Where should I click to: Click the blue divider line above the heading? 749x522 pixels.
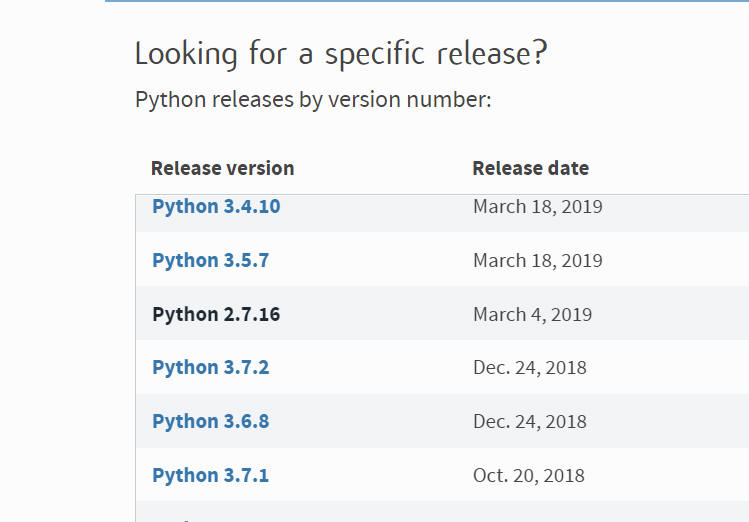[426, 1]
